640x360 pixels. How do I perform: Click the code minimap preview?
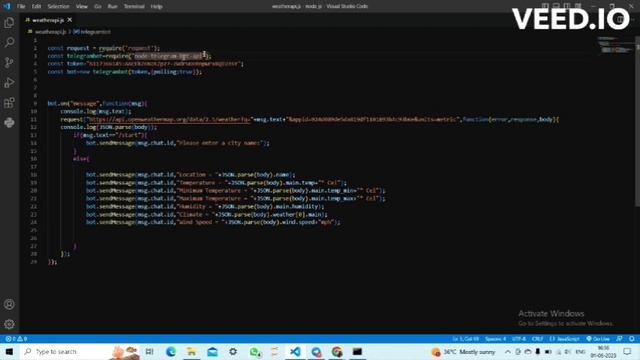pos(615,45)
